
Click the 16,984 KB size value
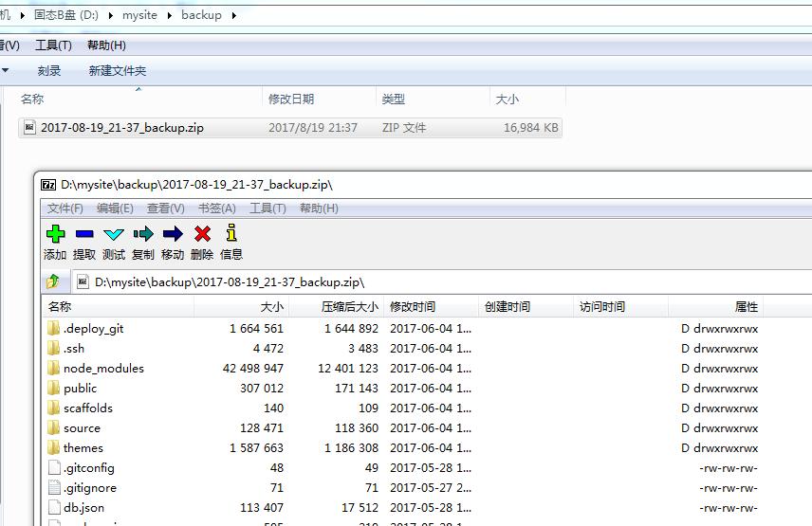coord(531,128)
